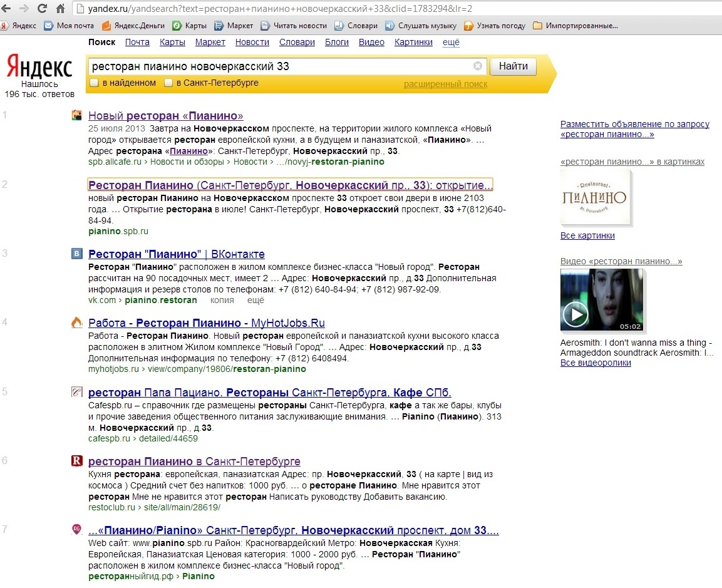Go to the browser home page icon
This screenshot has height=588, width=722.
(60, 8)
